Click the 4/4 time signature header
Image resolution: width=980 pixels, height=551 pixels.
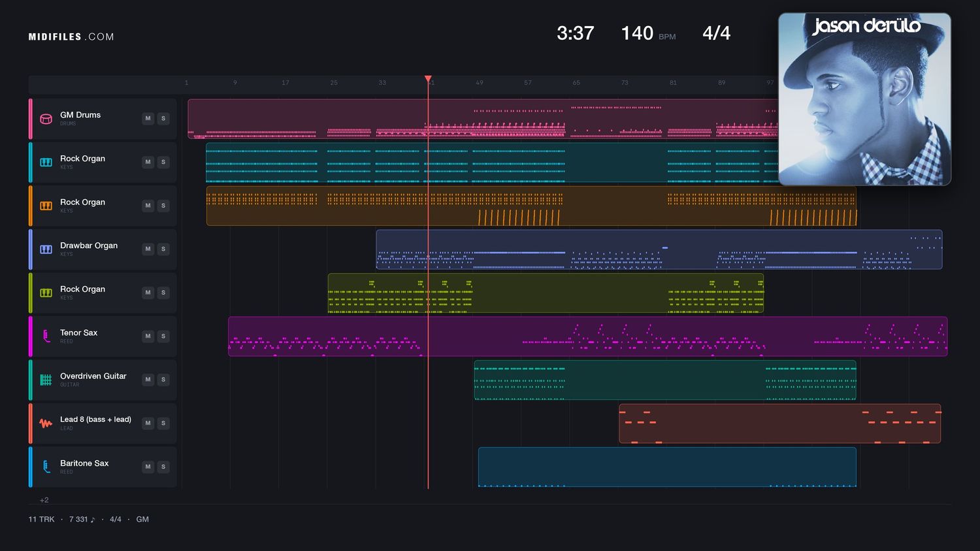(716, 33)
